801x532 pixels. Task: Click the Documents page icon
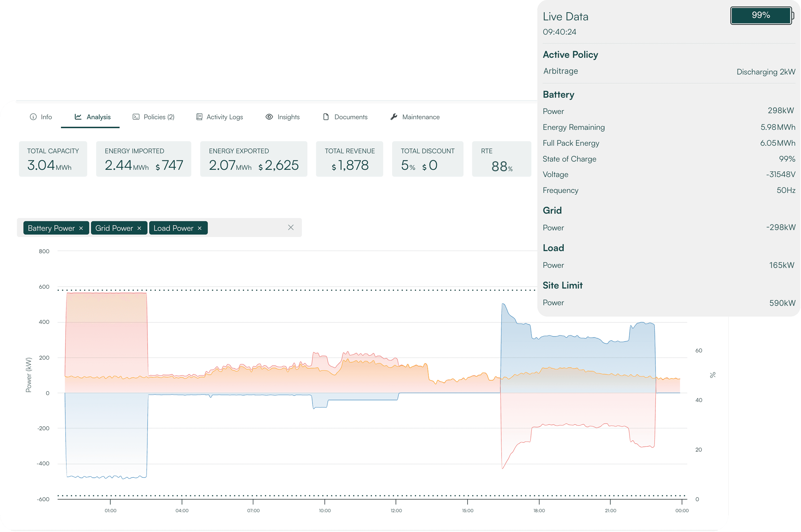pos(326,117)
